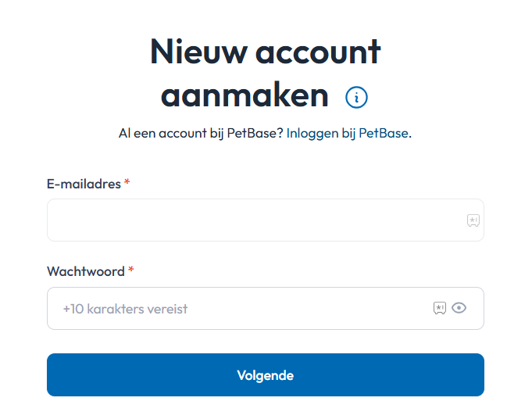Click the final "PetBase" word in the link

[383, 134]
